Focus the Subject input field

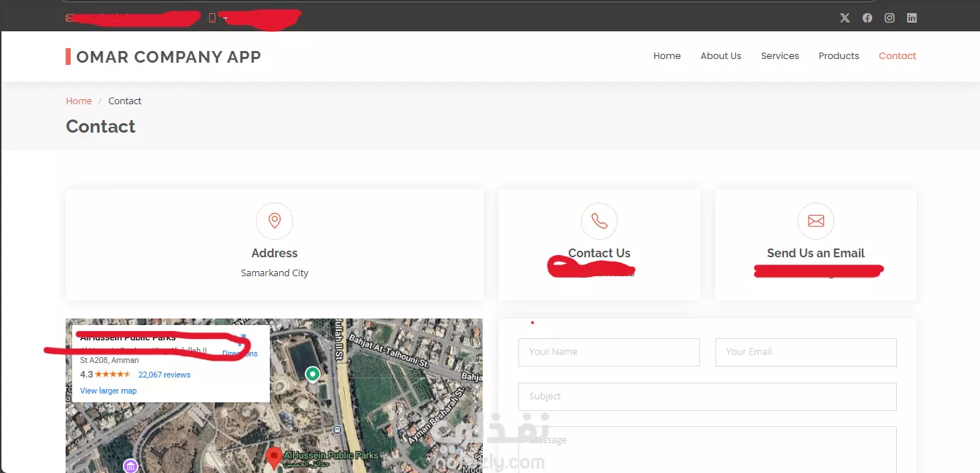point(707,396)
